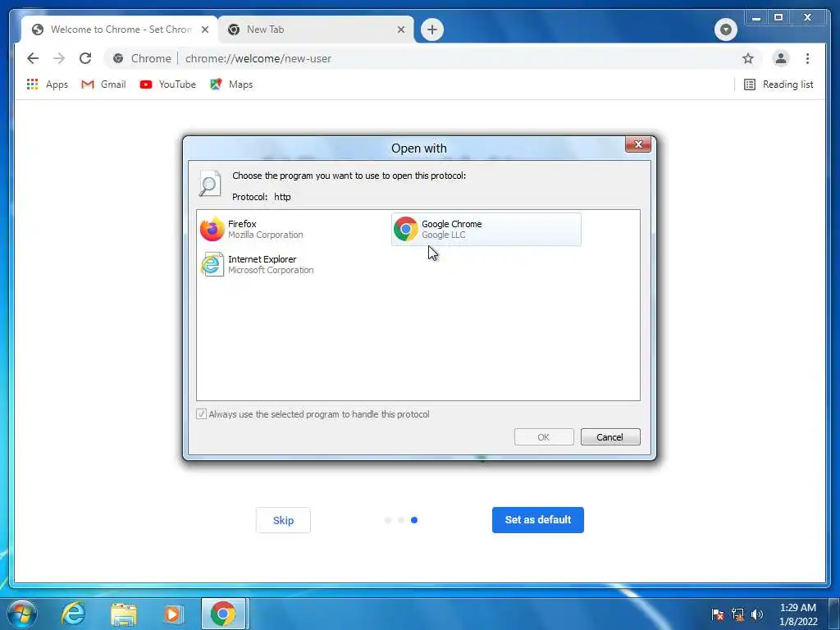The image size is (840, 630).
Task: Click the third blue page indicator dot
Action: [414, 520]
